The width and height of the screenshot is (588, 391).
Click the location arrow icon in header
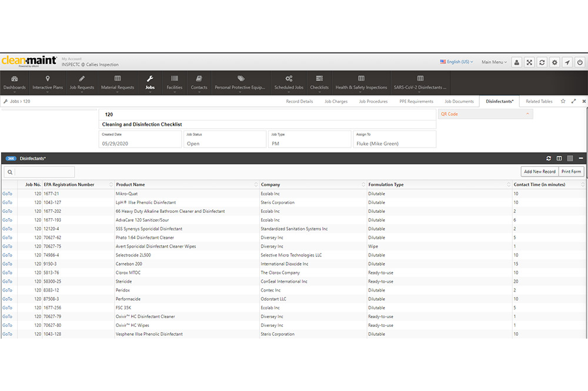567,62
